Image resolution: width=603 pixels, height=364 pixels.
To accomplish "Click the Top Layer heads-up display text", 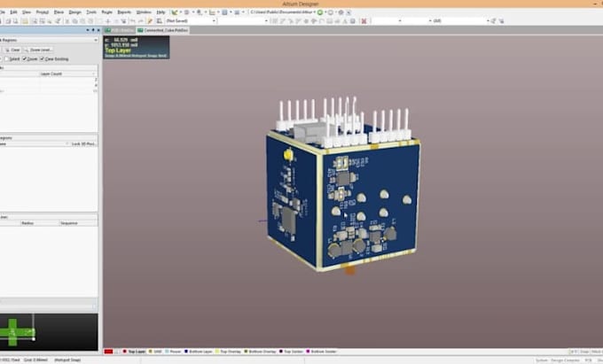I will [x=118, y=50].
